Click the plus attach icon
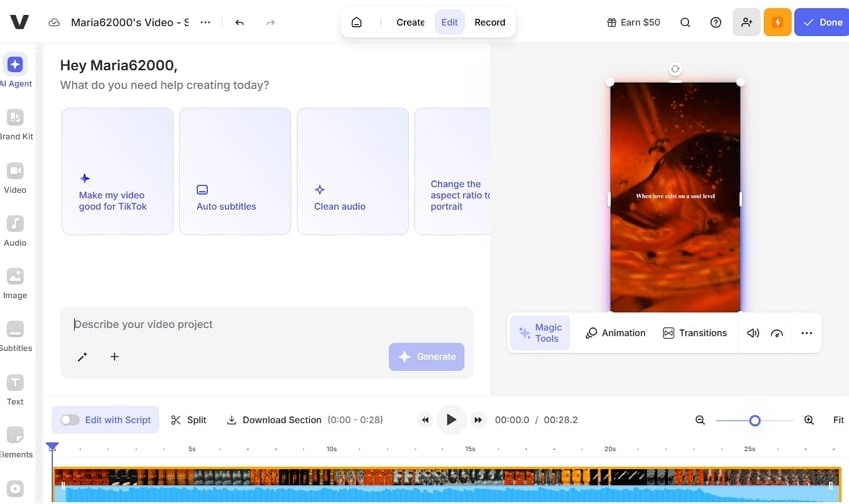This screenshot has height=504, width=849. tap(114, 357)
